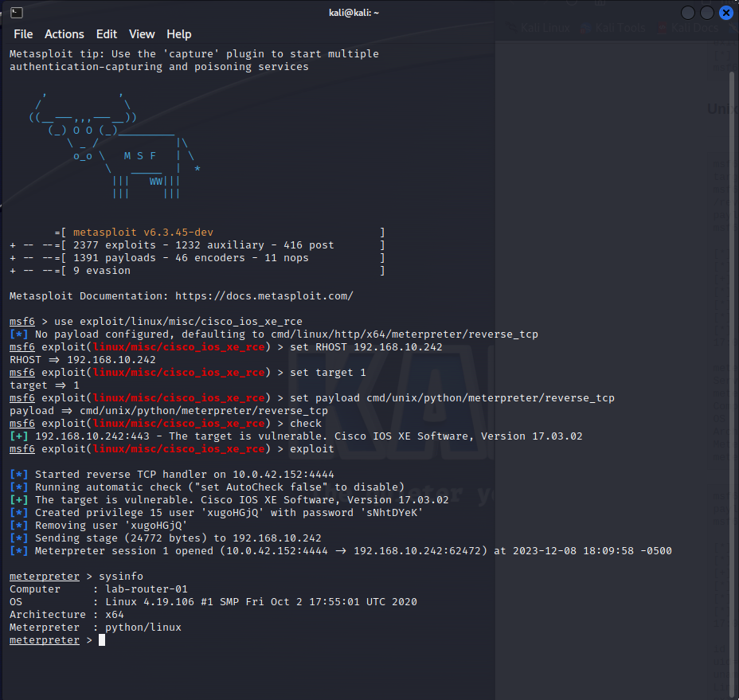Click the 'set payload cmd/unix/python/meterpreter/reverse_tcp' command
Screen dimensions: 739x700
[x=452, y=398]
